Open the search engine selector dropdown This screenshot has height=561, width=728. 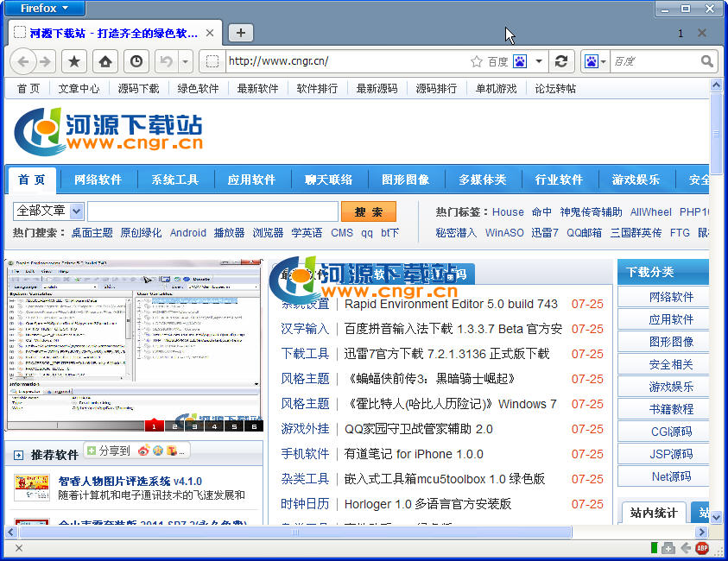(595, 61)
